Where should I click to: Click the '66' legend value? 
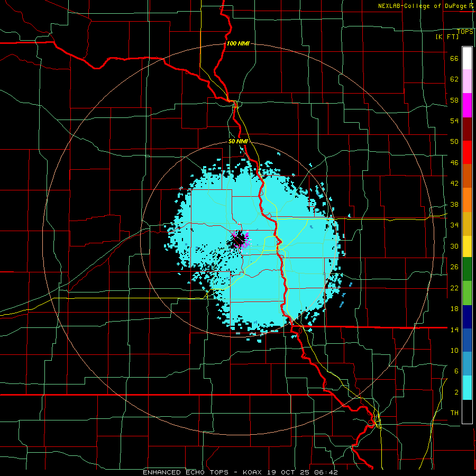coord(454,59)
